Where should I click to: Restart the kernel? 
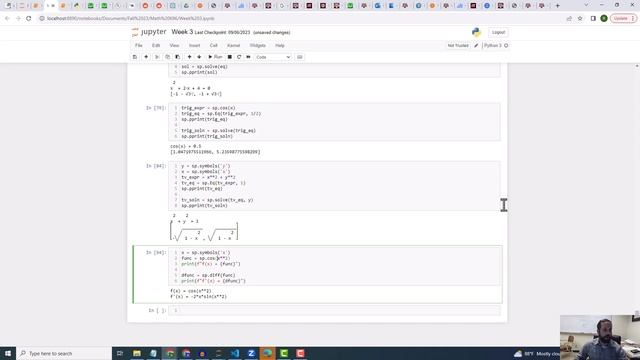tap(239, 57)
